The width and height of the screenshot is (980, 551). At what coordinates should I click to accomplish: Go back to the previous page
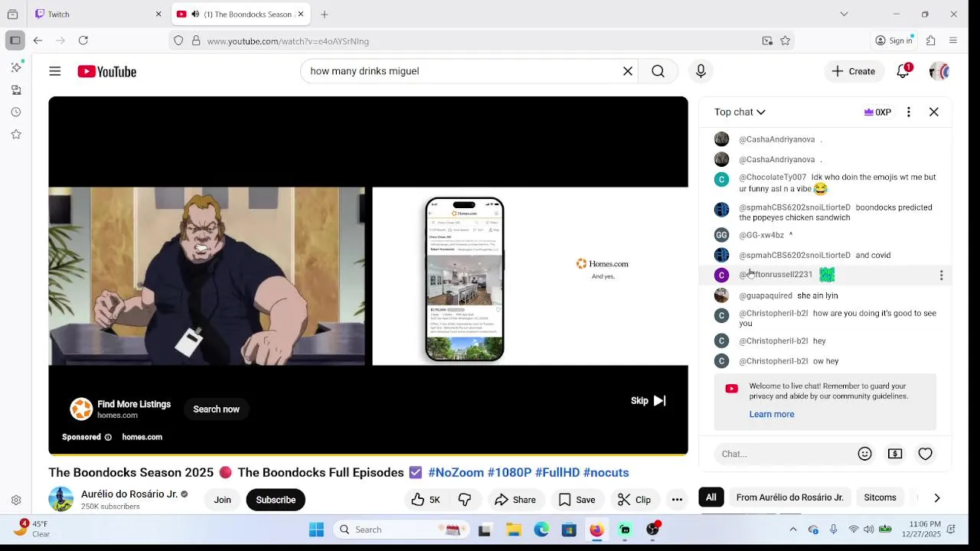point(38,41)
